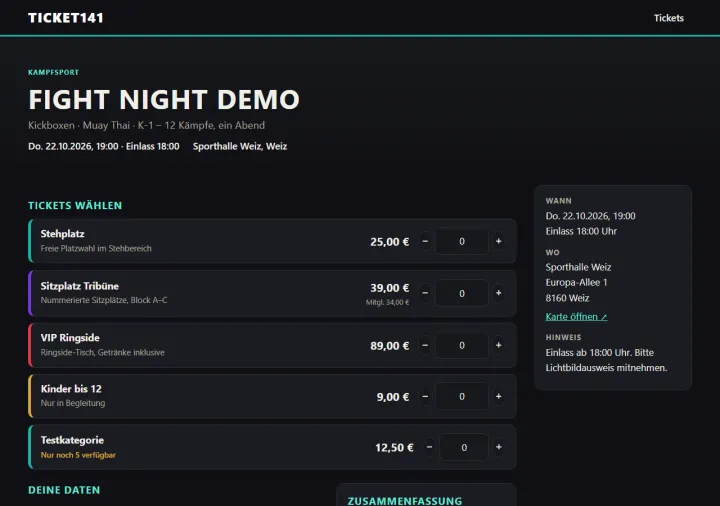The height and width of the screenshot is (506, 720).
Task: Click the Nur in Begleitung description
Action: pyautogui.click(x=73, y=403)
